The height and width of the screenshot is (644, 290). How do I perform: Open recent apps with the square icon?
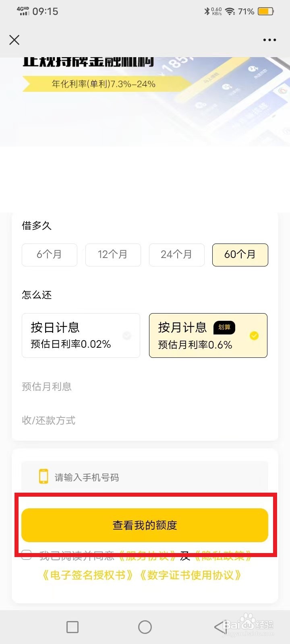pyautogui.click(x=72, y=627)
